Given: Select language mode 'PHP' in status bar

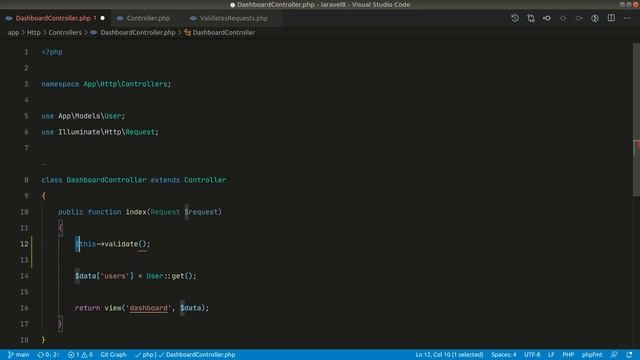Looking at the screenshot, I should [568, 355].
